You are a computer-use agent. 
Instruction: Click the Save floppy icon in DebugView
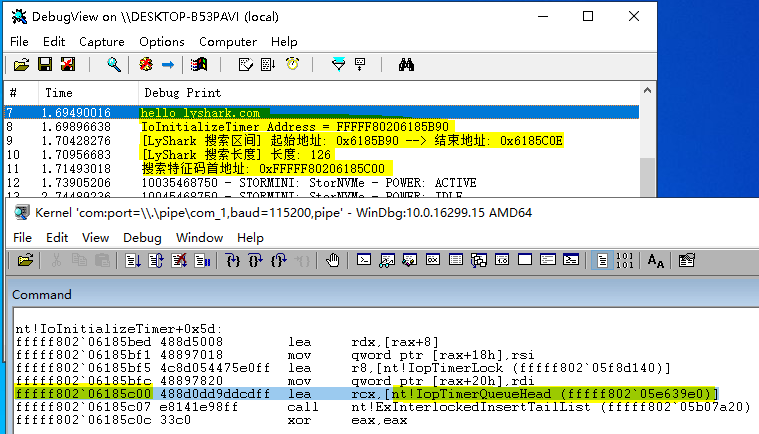(45, 64)
